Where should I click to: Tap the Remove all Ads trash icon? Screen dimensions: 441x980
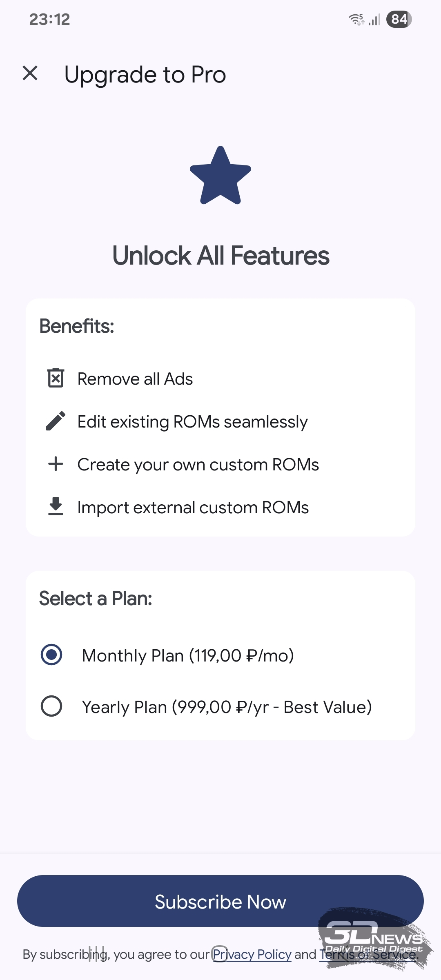(x=56, y=378)
